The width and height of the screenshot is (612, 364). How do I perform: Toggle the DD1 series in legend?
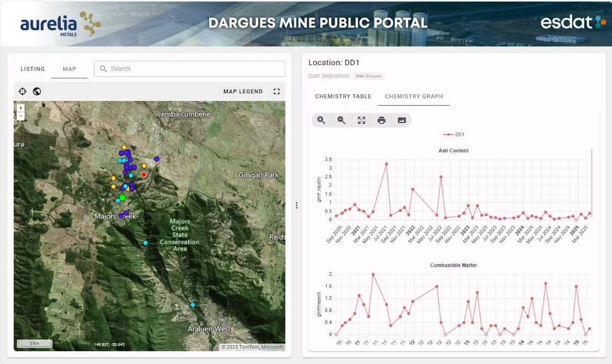coord(454,135)
